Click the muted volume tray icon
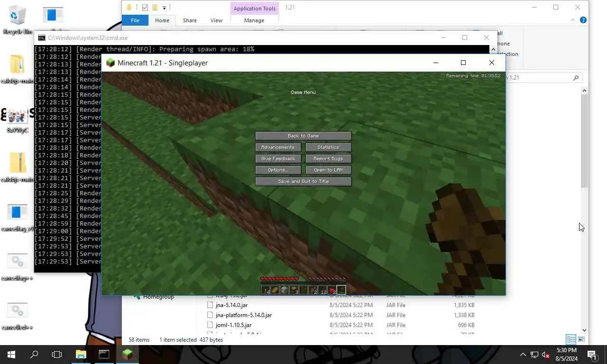 [545, 355]
